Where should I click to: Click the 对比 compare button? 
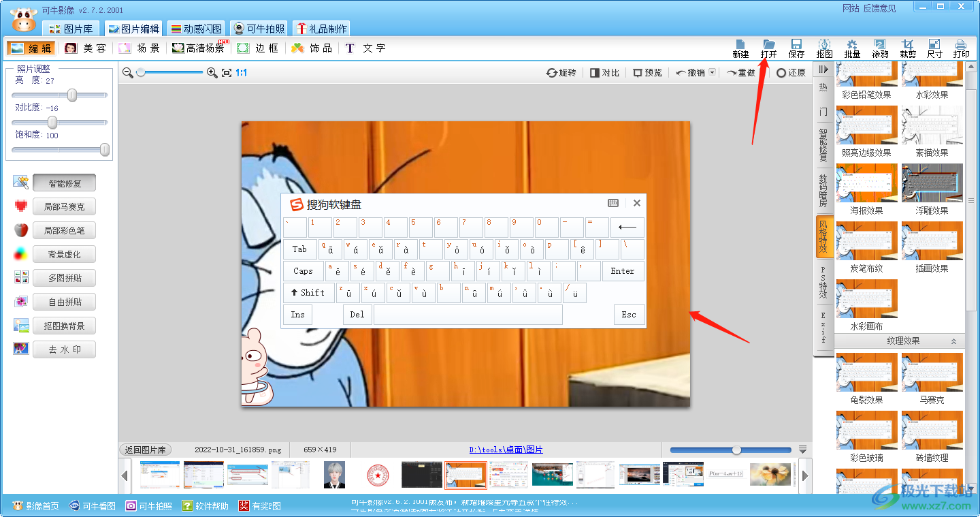(x=604, y=73)
